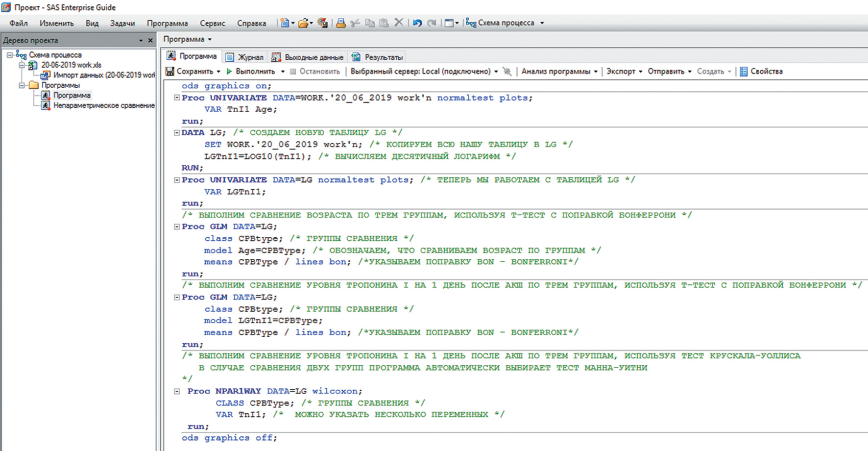This screenshot has height=451, width=868.
Task: Select Импорт данных item in project tree
Action: [104, 75]
